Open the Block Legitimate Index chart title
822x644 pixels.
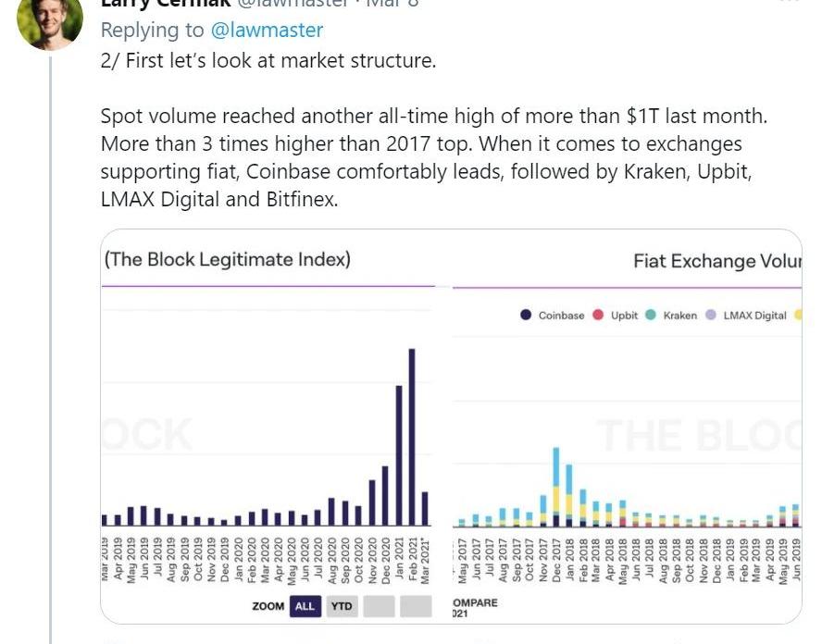tap(228, 259)
